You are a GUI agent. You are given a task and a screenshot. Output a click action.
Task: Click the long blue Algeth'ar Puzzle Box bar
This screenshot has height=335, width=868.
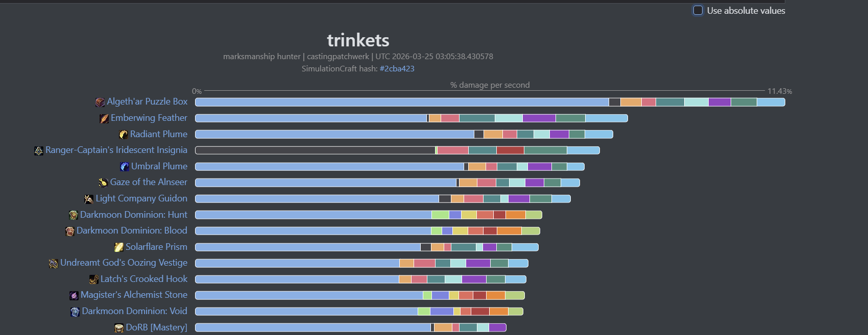click(402, 102)
